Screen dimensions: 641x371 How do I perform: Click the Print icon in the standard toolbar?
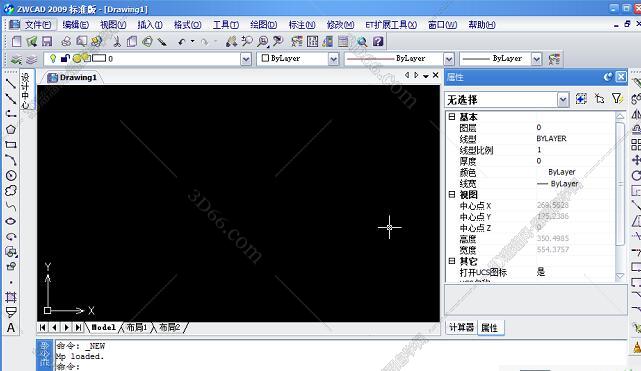pos(66,42)
